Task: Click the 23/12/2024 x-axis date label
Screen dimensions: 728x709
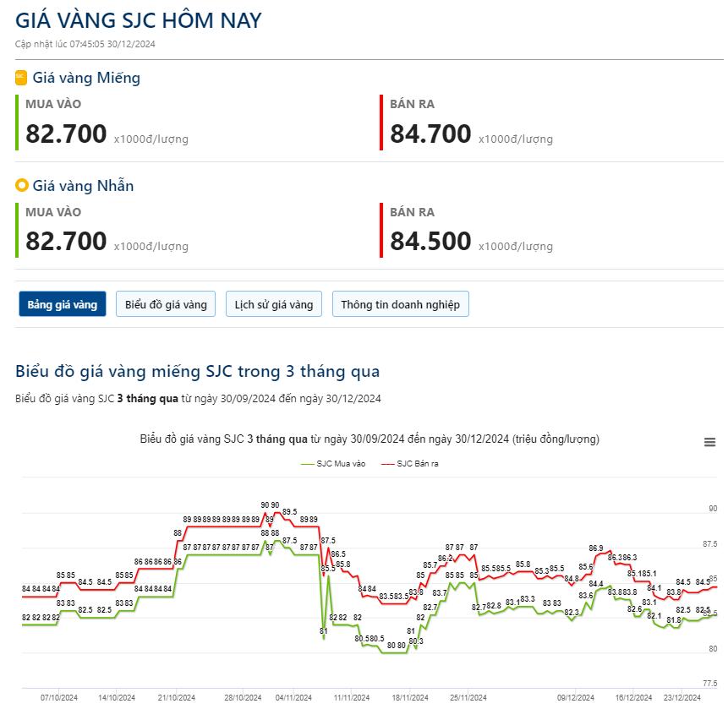Action: pos(682,697)
